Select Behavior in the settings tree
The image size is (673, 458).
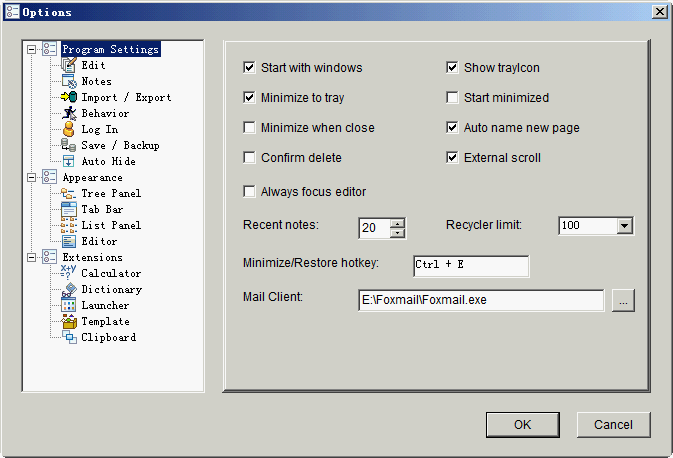(x=104, y=113)
